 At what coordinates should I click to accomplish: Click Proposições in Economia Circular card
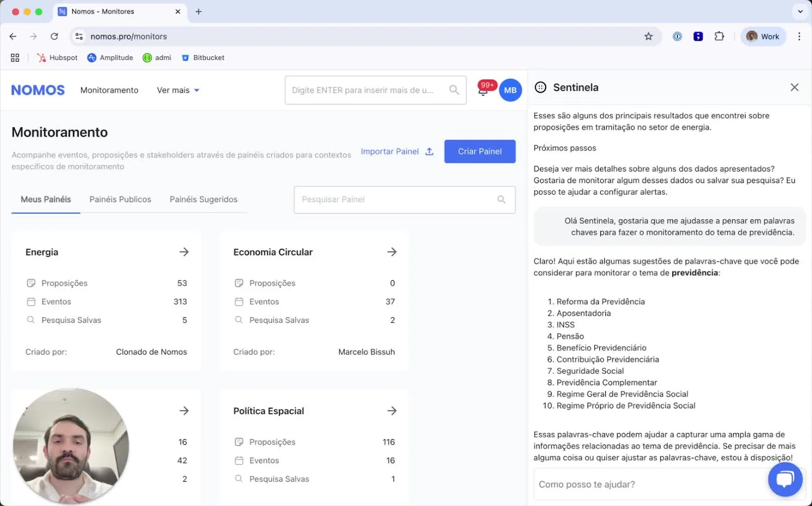coord(314,283)
